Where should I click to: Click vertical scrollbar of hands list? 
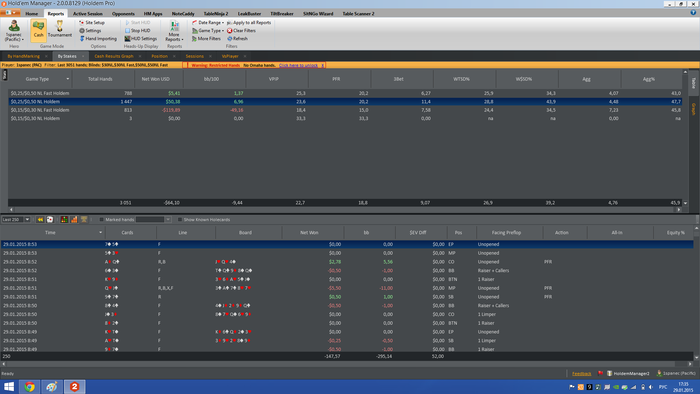point(696,292)
